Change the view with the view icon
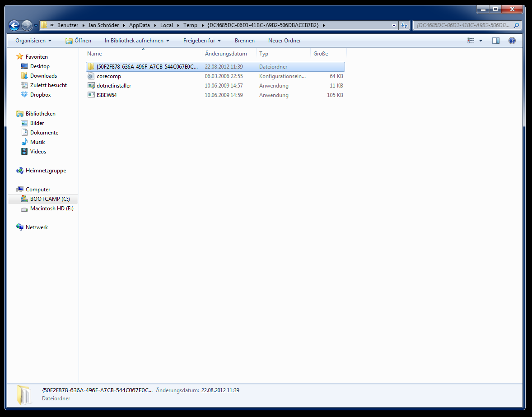 471,40
